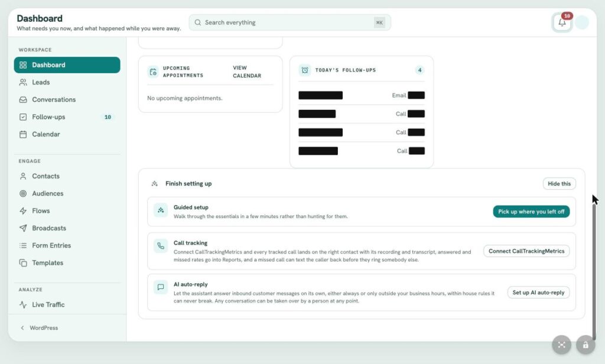
Task: Click the Dashboard grid icon in sidebar
Action: [23, 65]
